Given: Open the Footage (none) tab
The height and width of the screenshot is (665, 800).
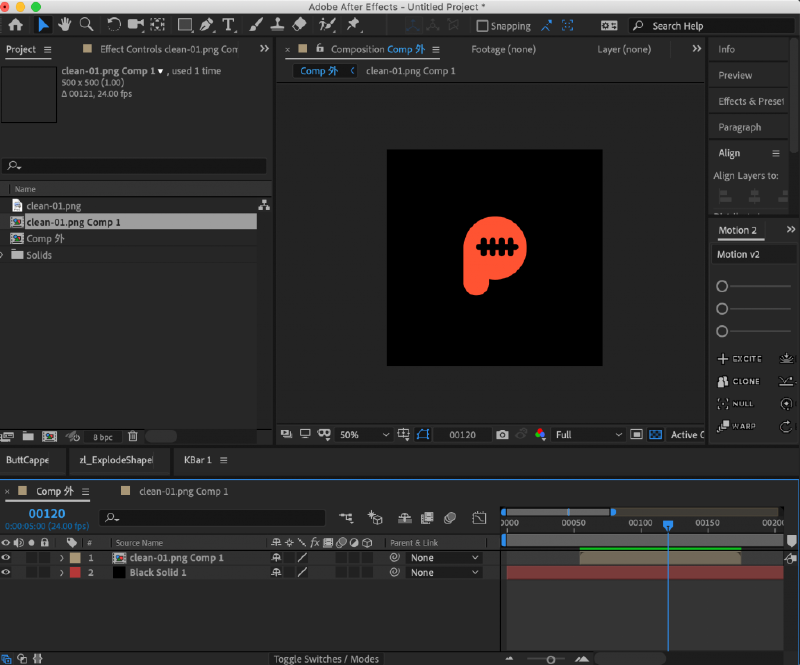Looking at the screenshot, I should (x=503, y=49).
